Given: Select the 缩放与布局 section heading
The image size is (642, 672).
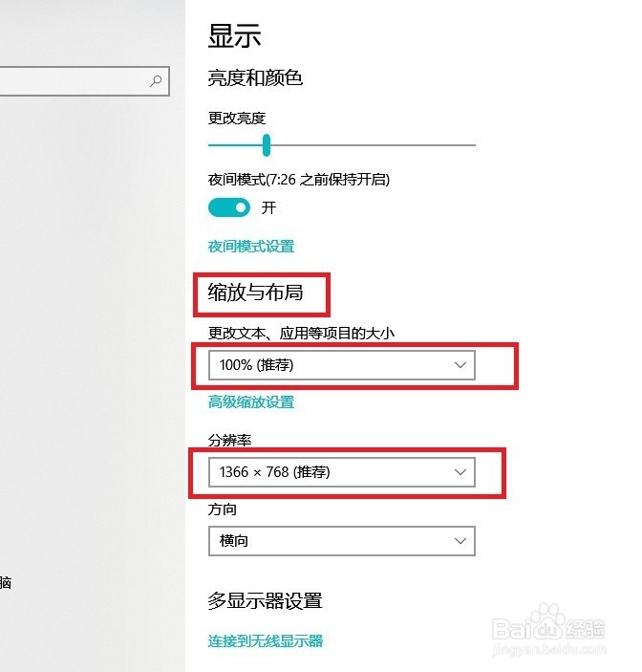Looking at the screenshot, I should (255, 293).
